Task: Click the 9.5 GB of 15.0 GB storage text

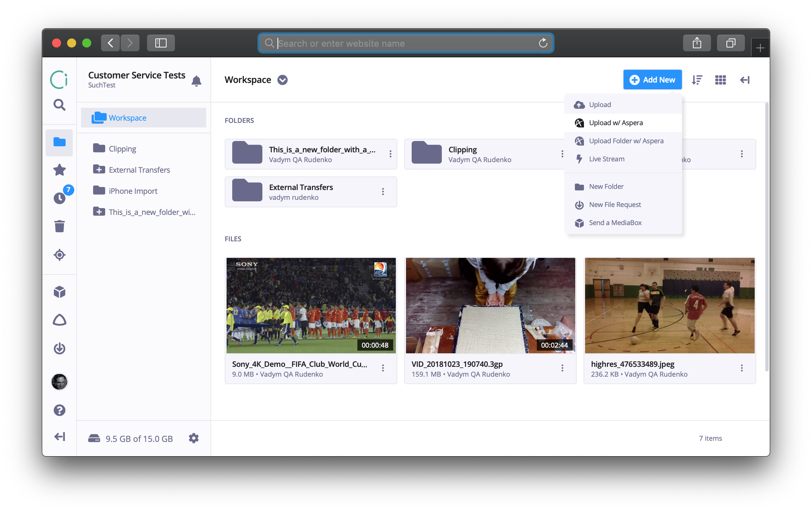Action: [x=139, y=438]
